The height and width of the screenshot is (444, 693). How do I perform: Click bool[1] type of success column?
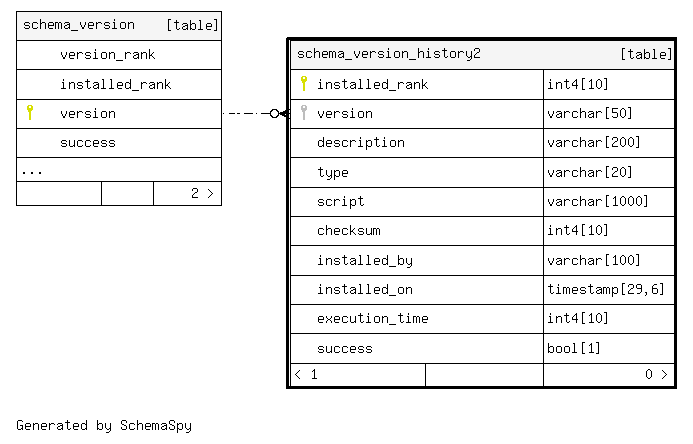tap(574, 349)
